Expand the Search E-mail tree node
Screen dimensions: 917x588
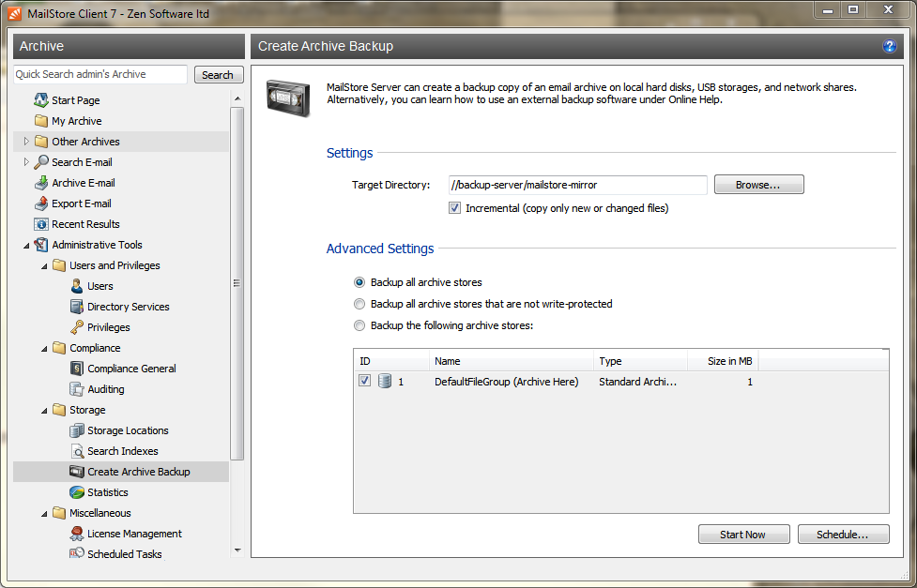25,162
